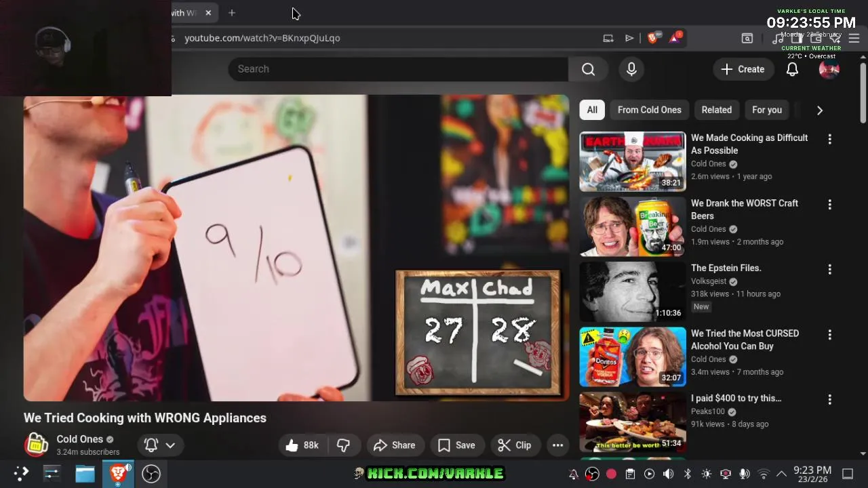Viewport: 868px width, 488px height.
Task: Open the Bluetooth tray icon
Action: pos(687,474)
